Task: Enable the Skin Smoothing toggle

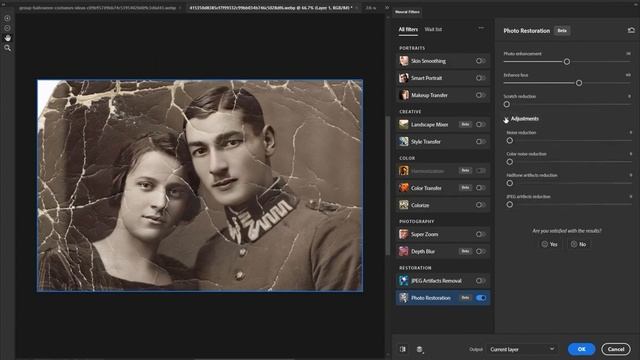Action: tap(481, 61)
